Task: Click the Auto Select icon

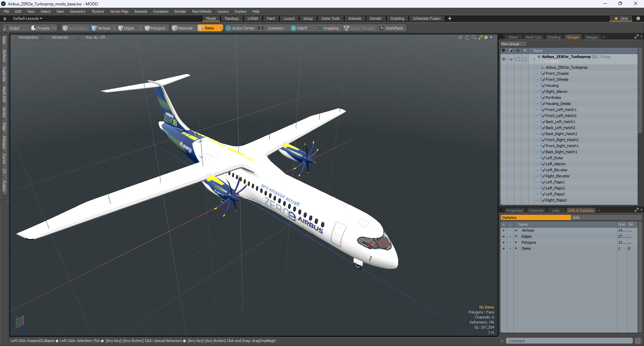Action: 65,28
